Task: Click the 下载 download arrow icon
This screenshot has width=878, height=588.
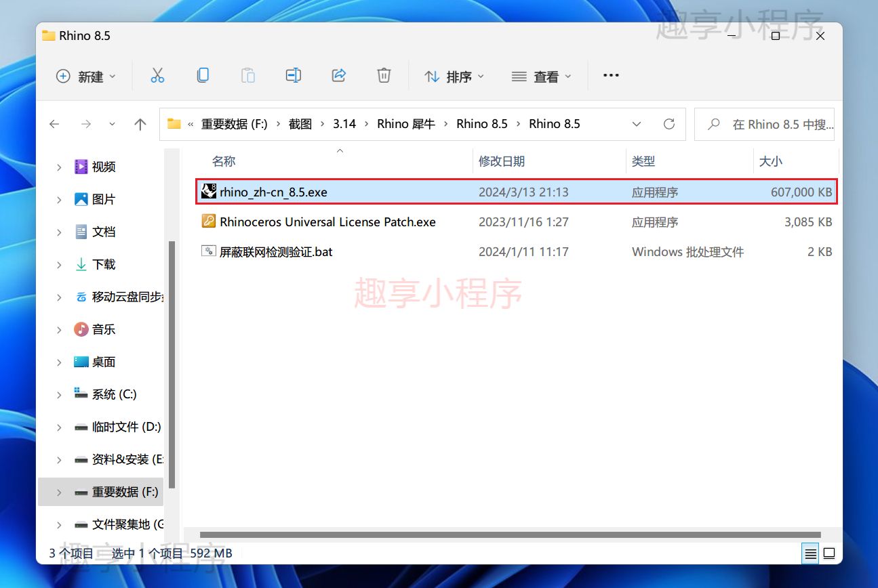Action: point(81,264)
